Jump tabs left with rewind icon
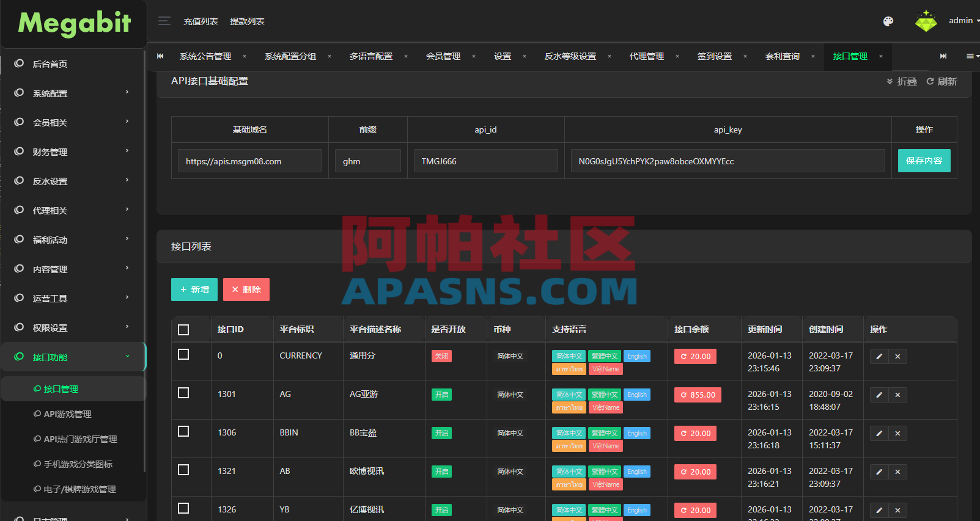980x521 pixels. (160, 56)
